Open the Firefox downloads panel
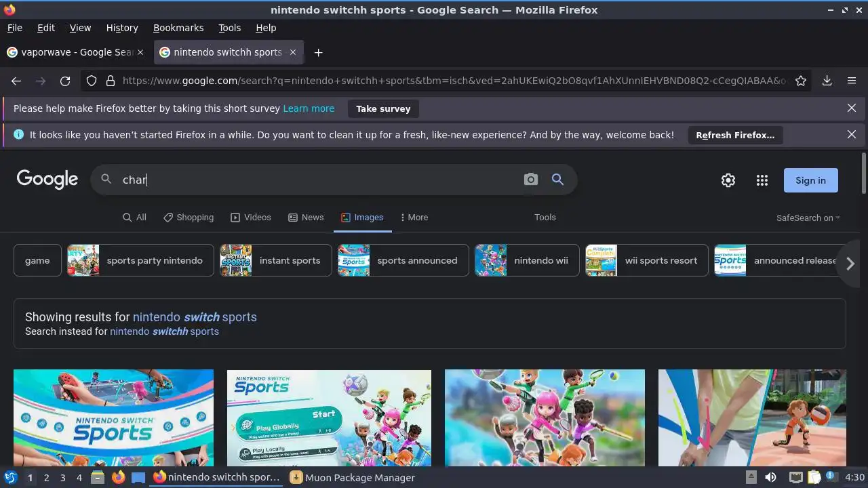 827,81
